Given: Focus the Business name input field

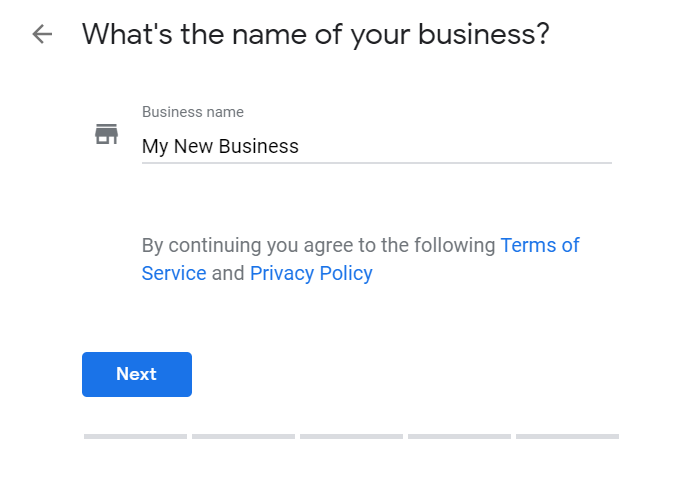Looking at the screenshot, I should point(376,146).
